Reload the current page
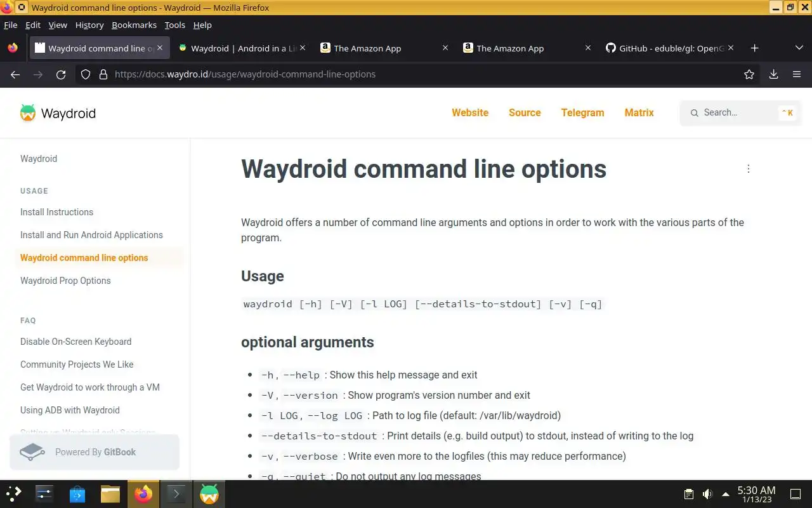This screenshot has height=508, width=812. [x=61, y=74]
